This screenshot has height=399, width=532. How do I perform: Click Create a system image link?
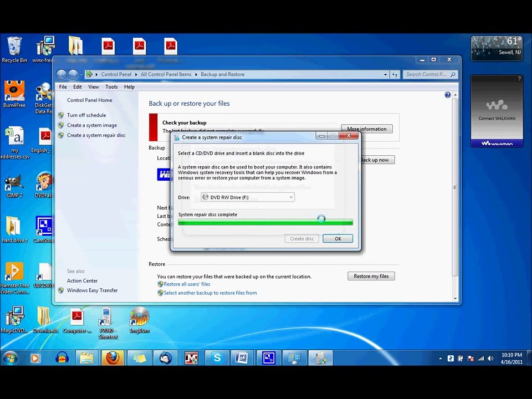click(91, 125)
